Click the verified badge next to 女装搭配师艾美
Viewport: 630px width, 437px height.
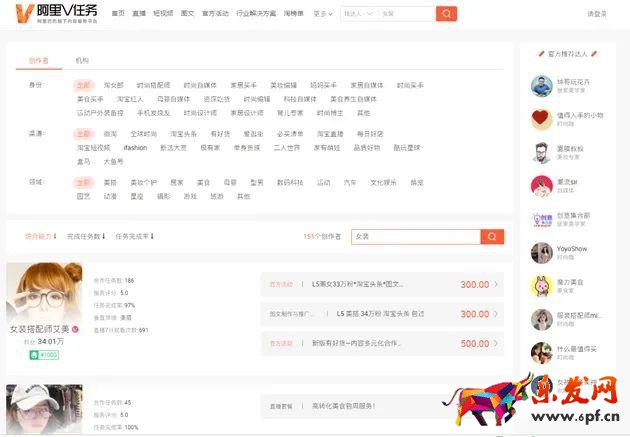[x=75, y=329]
